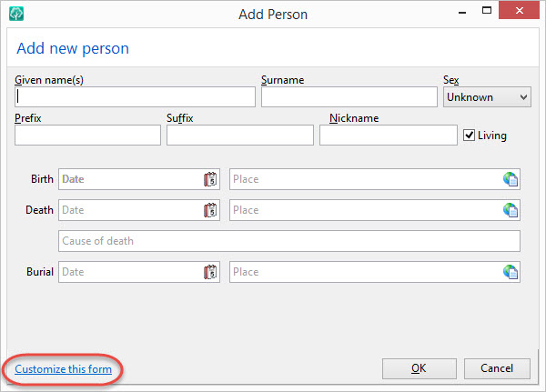Click the Customize this form link
Image resolution: width=546 pixels, height=392 pixels.
click(x=64, y=369)
